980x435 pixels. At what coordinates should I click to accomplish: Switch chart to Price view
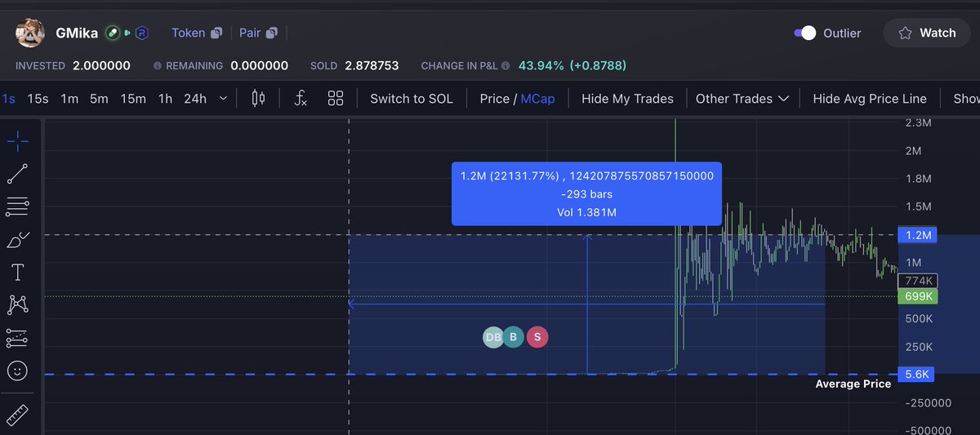tap(494, 99)
